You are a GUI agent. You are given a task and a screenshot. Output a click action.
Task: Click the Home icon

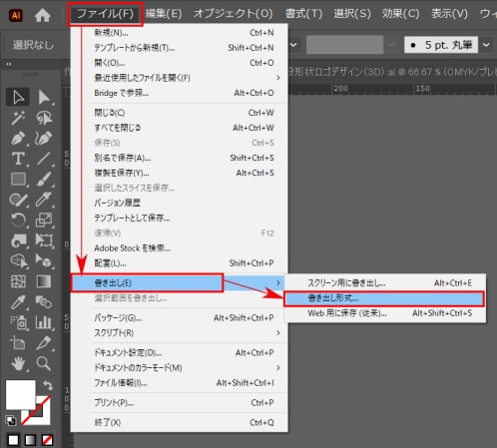point(43,15)
